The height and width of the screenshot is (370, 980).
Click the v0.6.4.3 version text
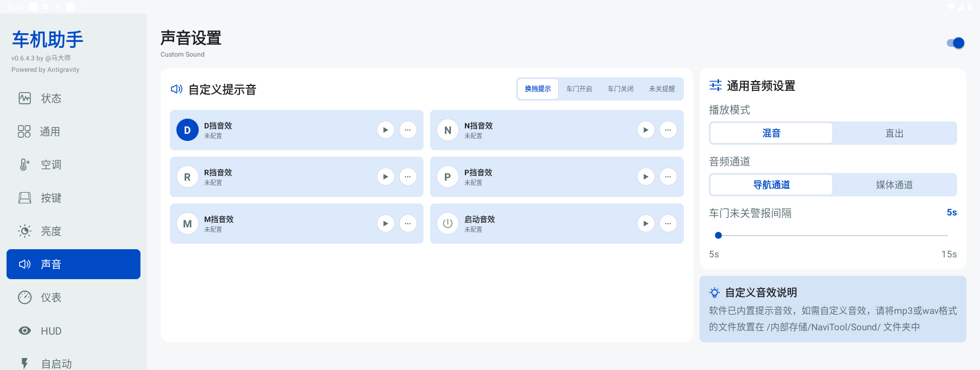point(41,58)
